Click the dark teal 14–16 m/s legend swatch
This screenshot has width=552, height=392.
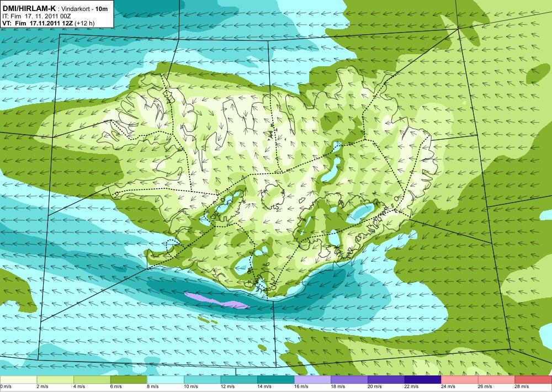pyautogui.click(x=275, y=380)
